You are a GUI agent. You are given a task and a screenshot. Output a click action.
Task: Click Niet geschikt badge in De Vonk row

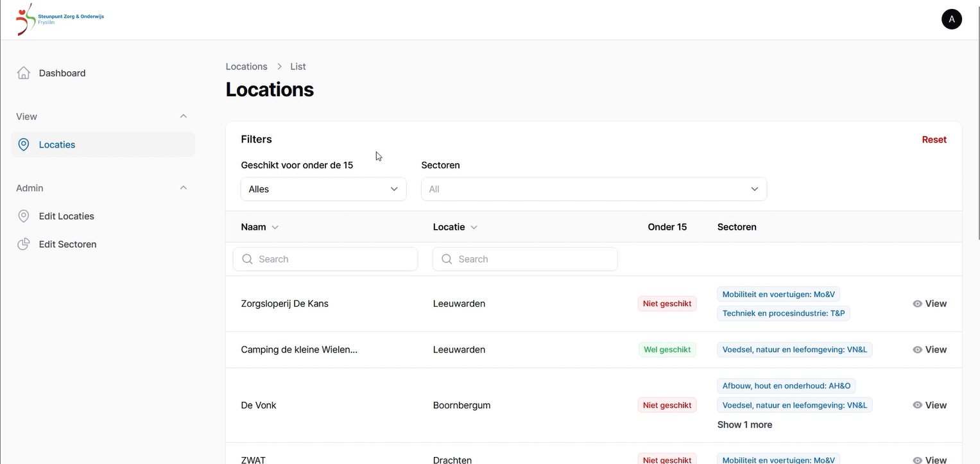[667, 405]
